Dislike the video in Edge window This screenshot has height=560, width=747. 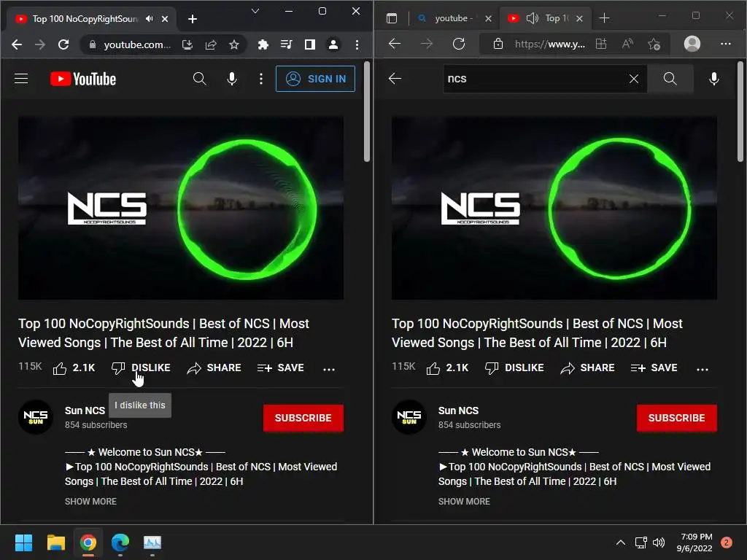click(514, 367)
